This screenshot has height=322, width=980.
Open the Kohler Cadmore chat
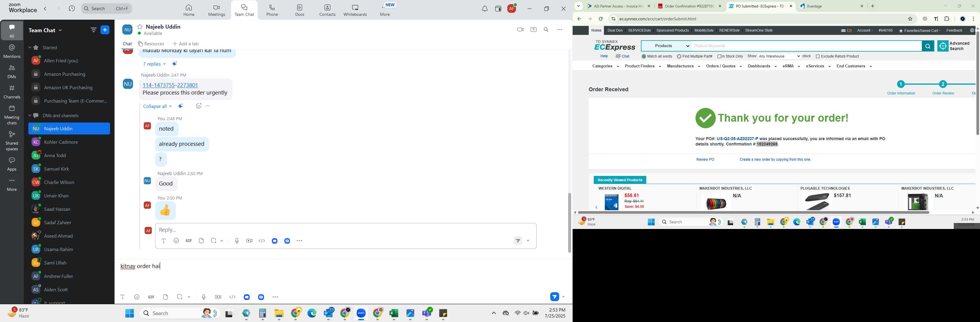point(69,142)
